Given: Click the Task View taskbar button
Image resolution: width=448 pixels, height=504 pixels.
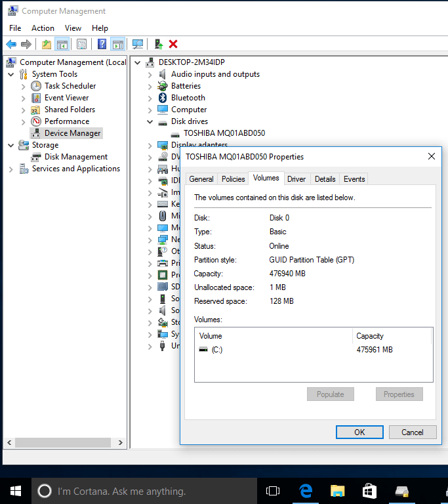Looking at the screenshot, I should tap(273, 491).
